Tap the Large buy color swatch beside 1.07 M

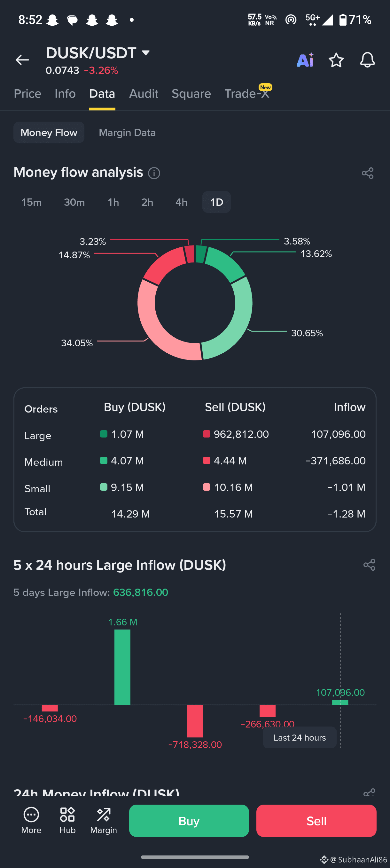[x=104, y=434]
